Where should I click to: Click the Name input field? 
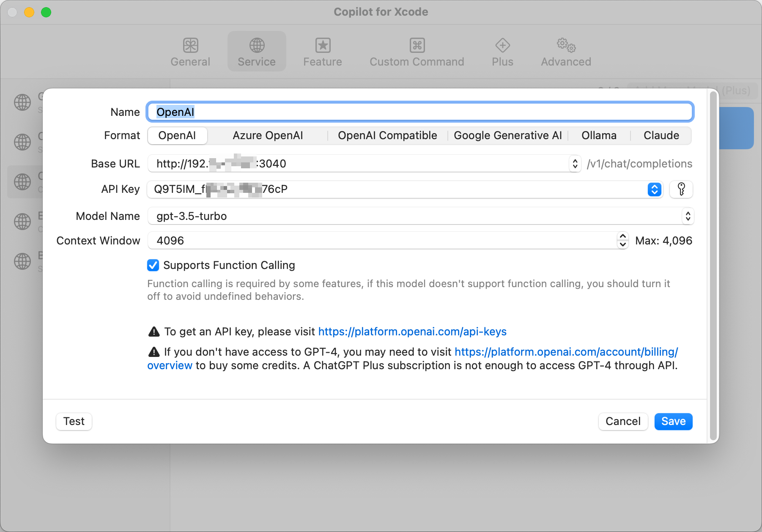point(420,112)
